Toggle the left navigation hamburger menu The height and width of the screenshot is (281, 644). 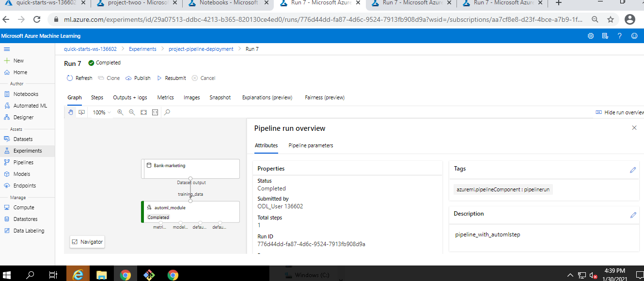(7, 49)
